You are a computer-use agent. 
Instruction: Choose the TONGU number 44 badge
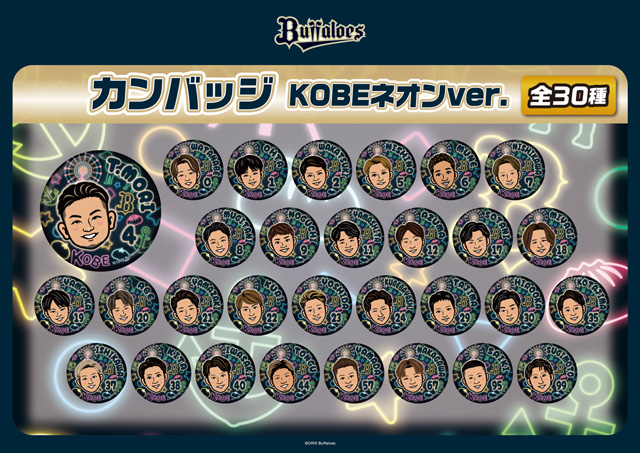pos(290,373)
